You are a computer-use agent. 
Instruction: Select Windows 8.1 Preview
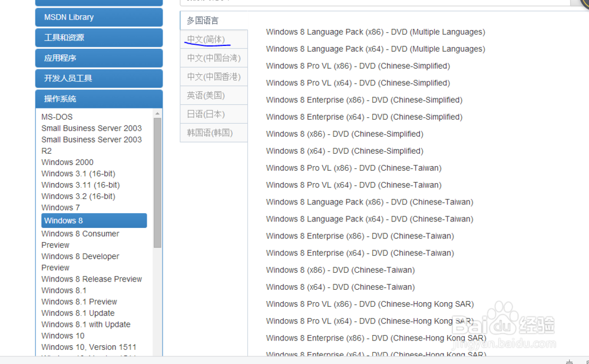click(x=80, y=302)
